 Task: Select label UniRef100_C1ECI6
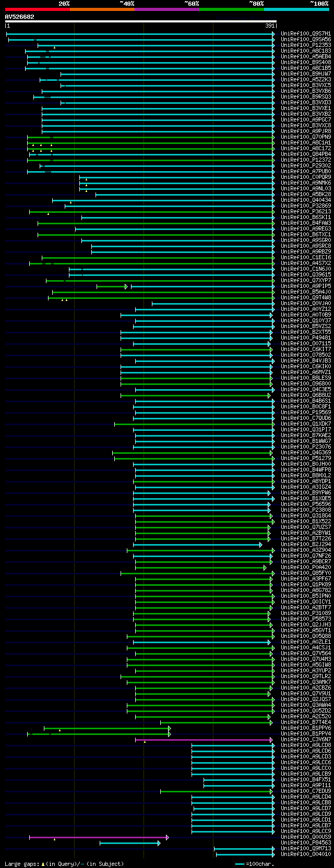(306, 257)
